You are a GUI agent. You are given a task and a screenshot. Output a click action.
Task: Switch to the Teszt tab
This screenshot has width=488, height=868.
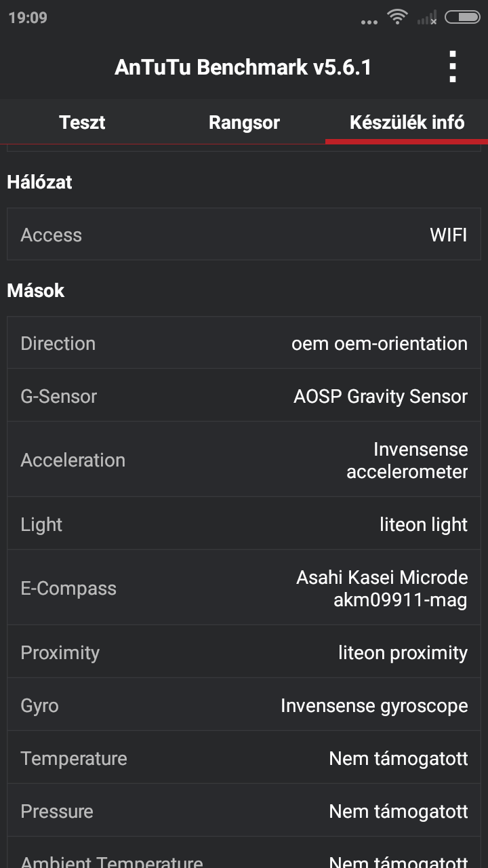[x=82, y=123]
